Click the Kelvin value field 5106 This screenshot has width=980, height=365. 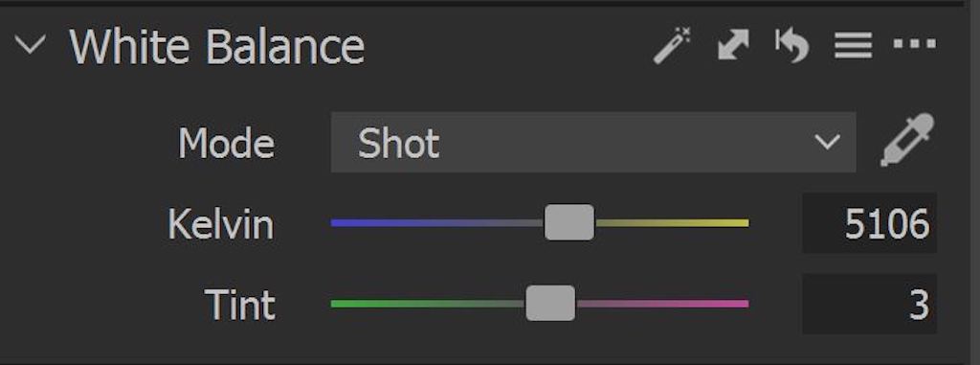tap(869, 223)
